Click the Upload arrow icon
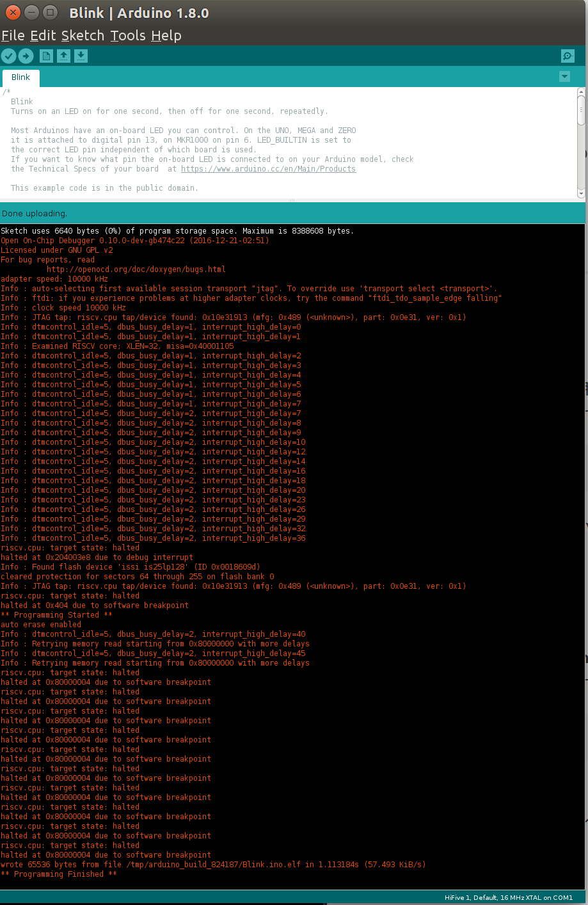This screenshot has height=905, width=588. click(x=26, y=56)
